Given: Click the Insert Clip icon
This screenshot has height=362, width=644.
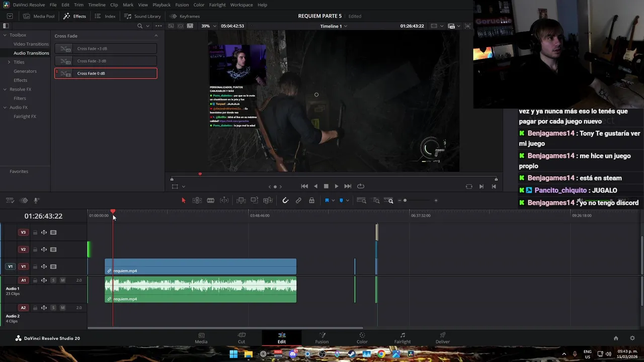Looking at the screenshot, I should [241, 200].
